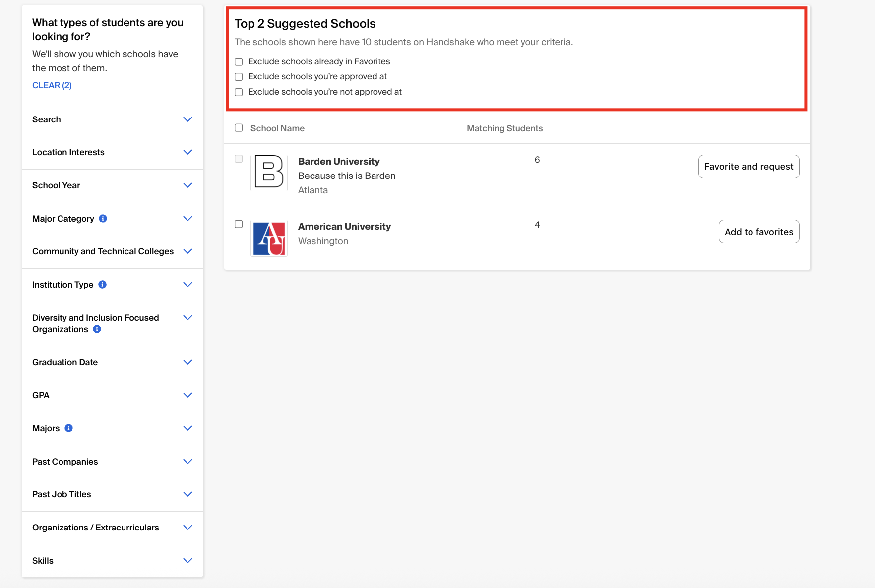The height and width of the screenshot is (588, 875).
Task: Open the Barden University logo
Action: click(x=269, y=173)
